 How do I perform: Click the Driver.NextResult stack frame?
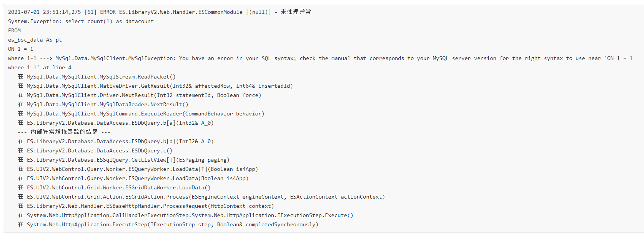[144, 95]
